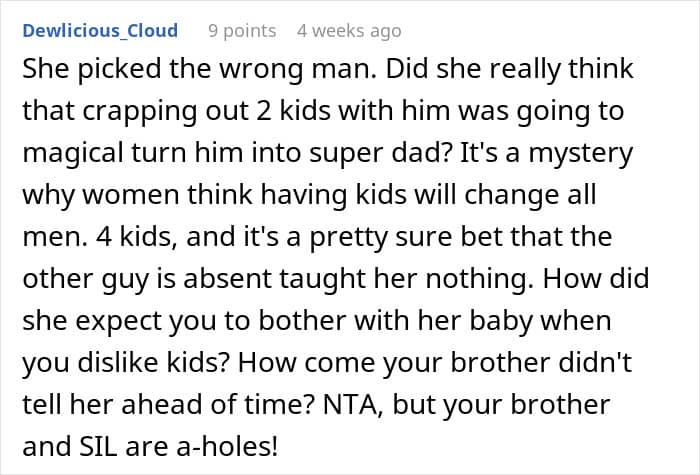This screenshot has height=475, width=700.
Task: Click the phrase 'taught her nothing.'
Action: (407, 279)
